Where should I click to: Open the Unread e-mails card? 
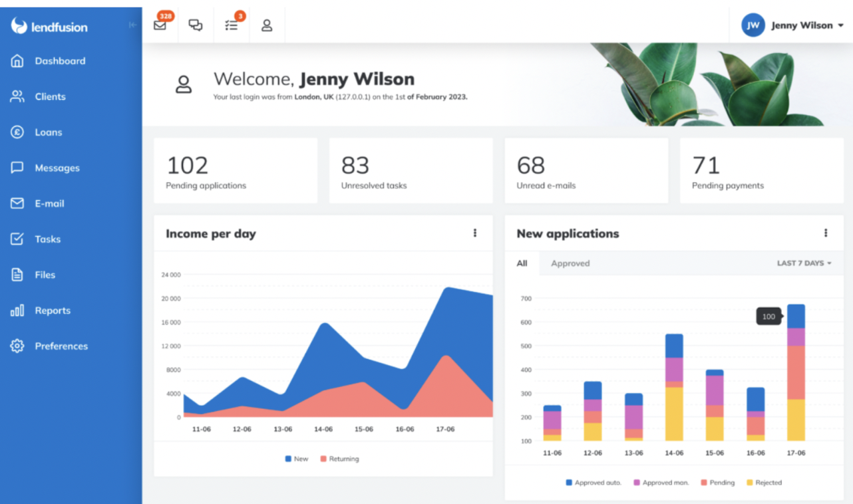[586, 171]
